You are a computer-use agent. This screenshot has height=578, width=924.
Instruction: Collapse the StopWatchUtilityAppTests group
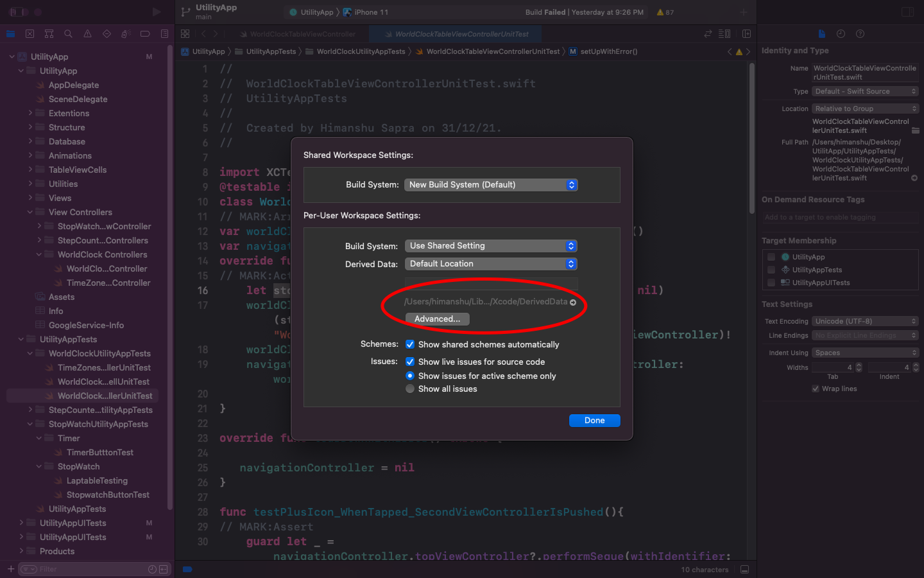click(30, 425)
